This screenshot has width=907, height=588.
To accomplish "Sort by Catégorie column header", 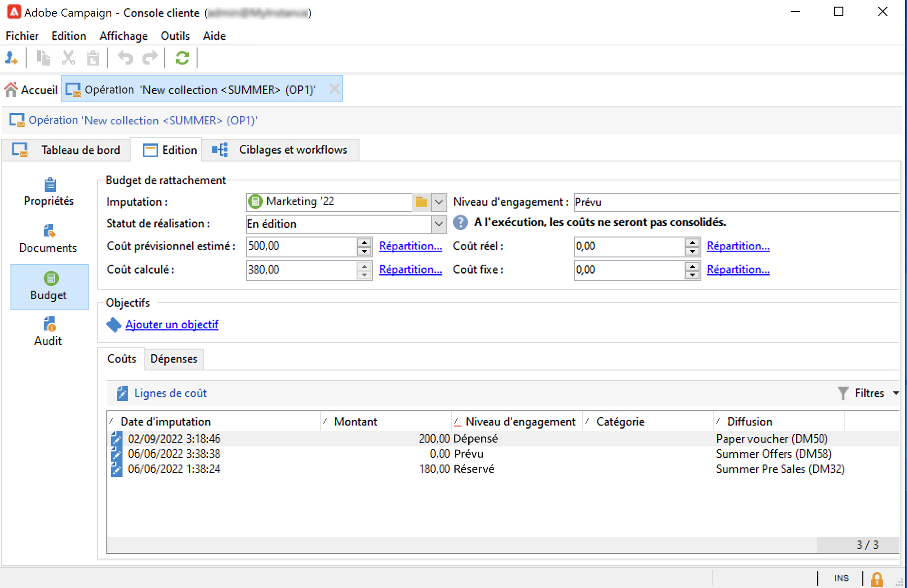I will pyautogui.click(x=648, y=422).
